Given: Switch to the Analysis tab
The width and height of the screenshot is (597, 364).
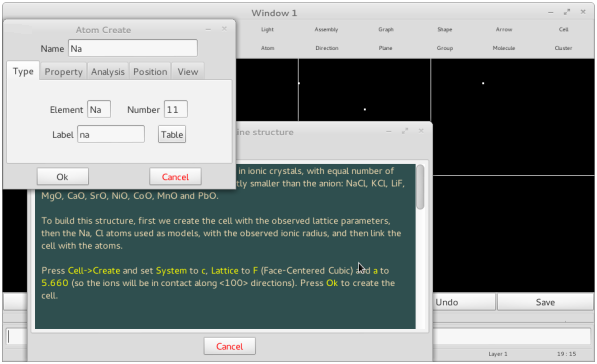Looking at the screenshot, I should (108, 72).
